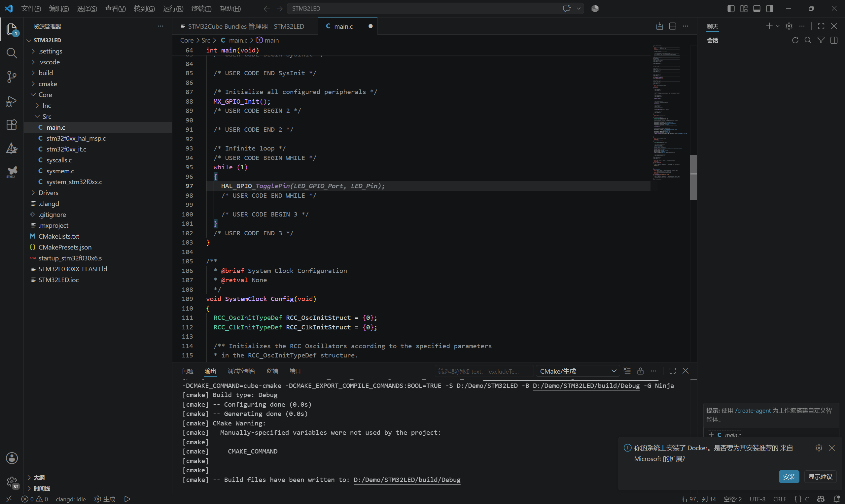Click the split editor icon
The width and height of the screenshot is (845, 504).
click(672, 26)
